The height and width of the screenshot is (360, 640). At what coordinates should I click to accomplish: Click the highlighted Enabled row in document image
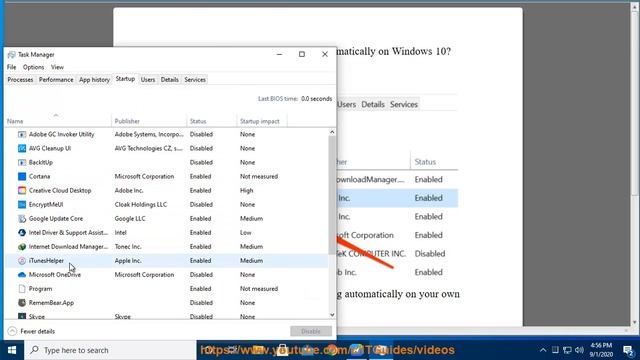tap(397, 198)
